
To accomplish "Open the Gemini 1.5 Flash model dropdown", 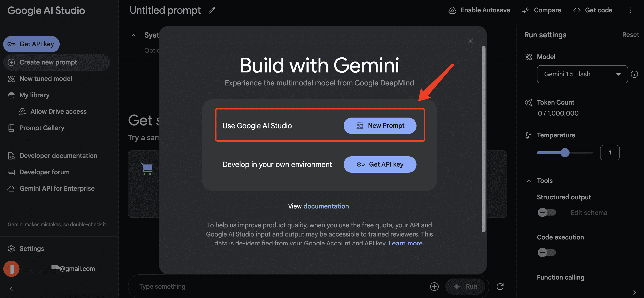I will tap(582, 74).
